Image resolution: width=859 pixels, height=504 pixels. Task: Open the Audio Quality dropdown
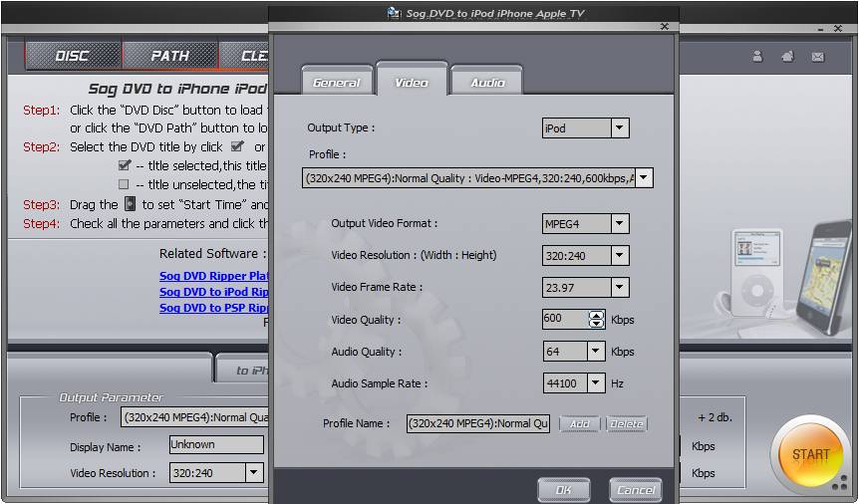[596, 352]
